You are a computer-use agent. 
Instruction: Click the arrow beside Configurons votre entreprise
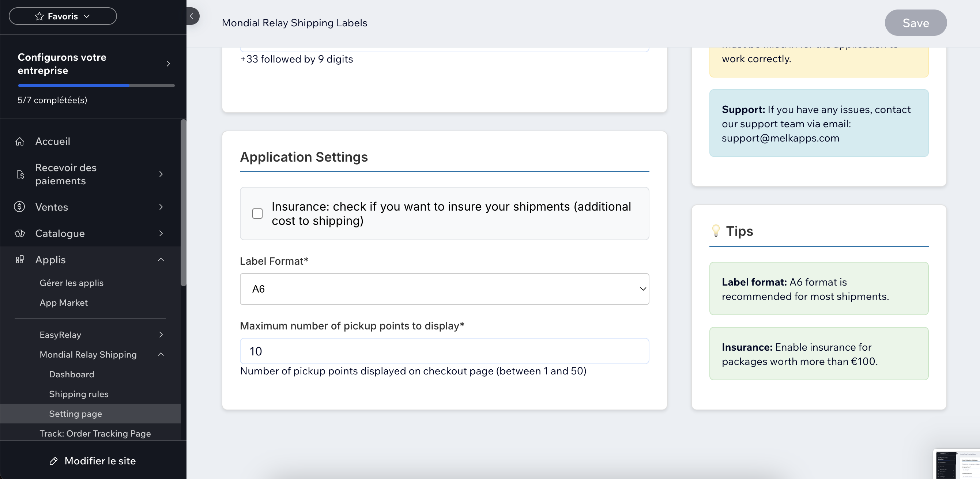coord(168,64)
